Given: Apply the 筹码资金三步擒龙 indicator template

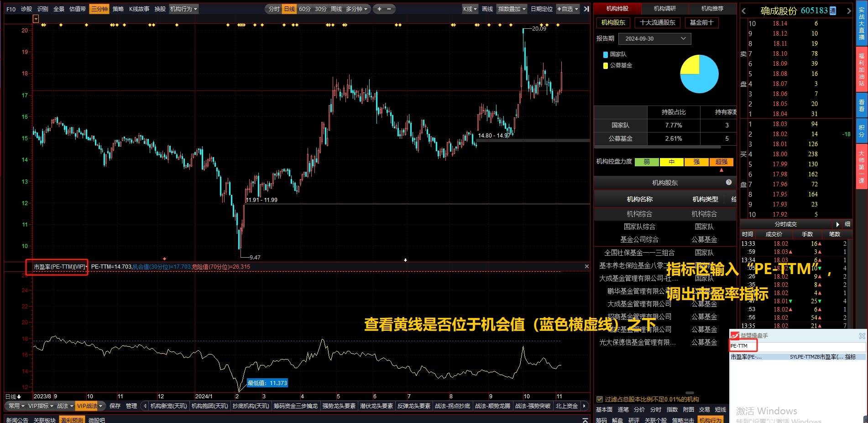Looking at the screenshot, I should (x=295, y=406).
